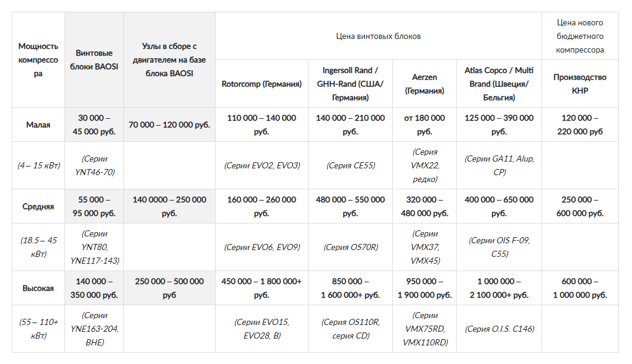This screenshot has width=632, height=364.
Task: Click the 'от 180 000 руб.' Aerzen price
Action: point(424,125)
